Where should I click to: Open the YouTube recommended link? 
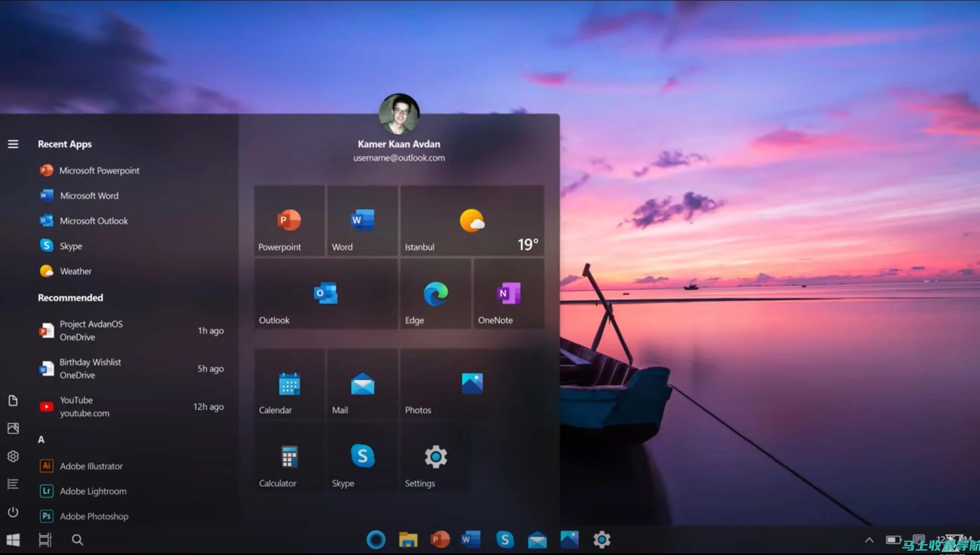(x=131, y=406)
